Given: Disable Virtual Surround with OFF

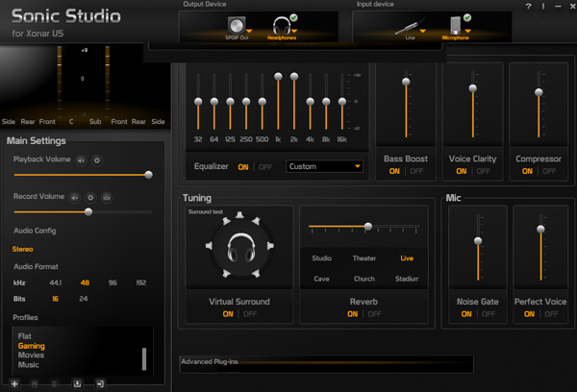Looking at the screenshot, I should pyautogui.click(x=250, y=314).
